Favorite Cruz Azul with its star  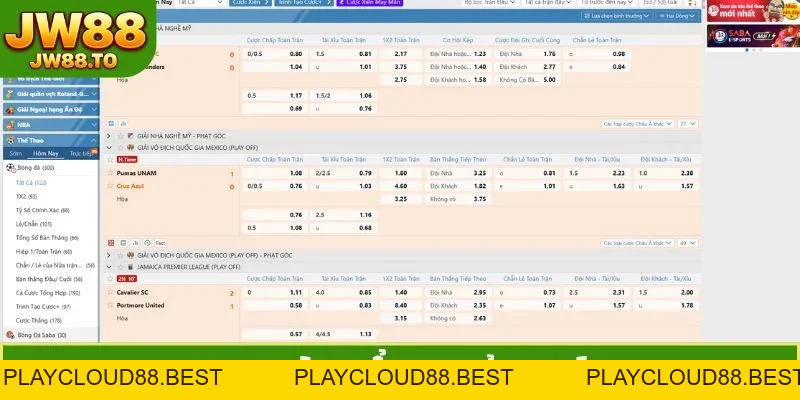click(110, 186)
